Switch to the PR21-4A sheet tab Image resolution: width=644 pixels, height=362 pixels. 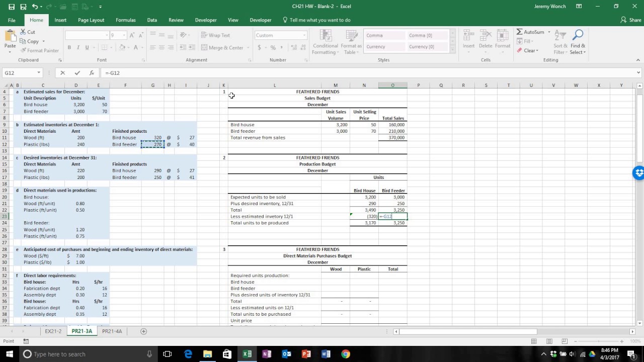pyautogui.click(x=112, y=331)
